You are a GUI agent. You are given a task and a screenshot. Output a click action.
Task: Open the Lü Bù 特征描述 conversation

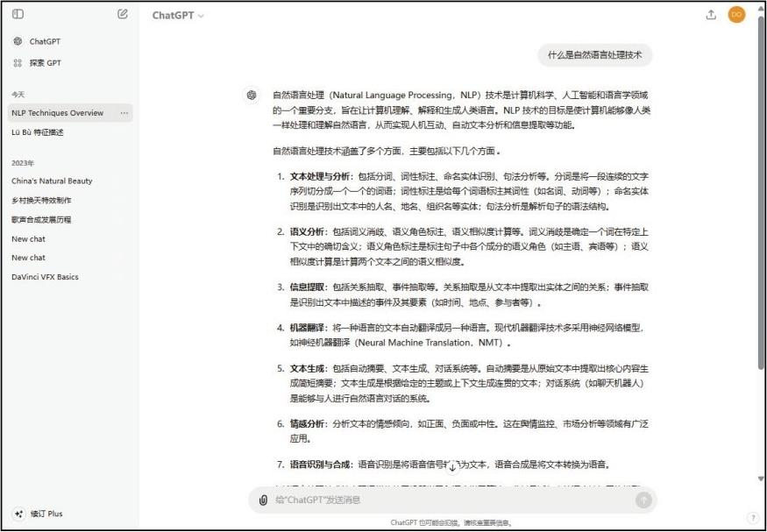(38, 132)
